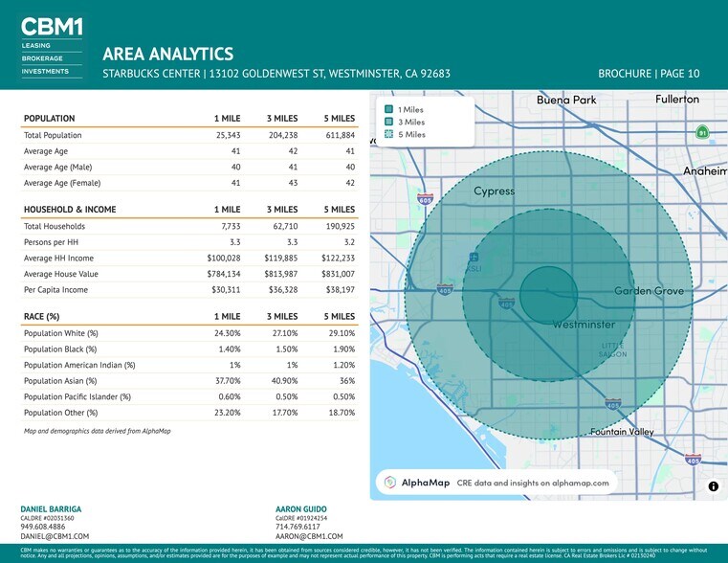This screenshot has height=563, width=728.
Task: Click the RACE (%) section heading
Action: click(x=42, y=316)
